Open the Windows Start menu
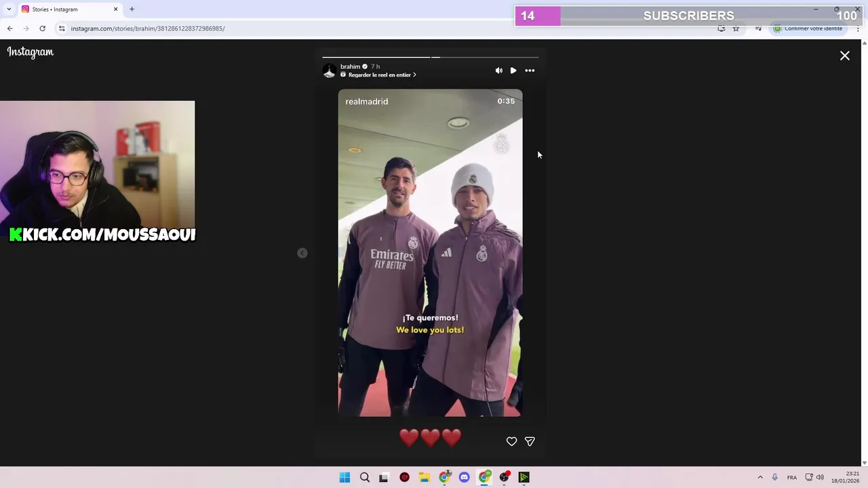Image resolution: width=868 pixels, height=488 pixels. click(x=344, y=477)
